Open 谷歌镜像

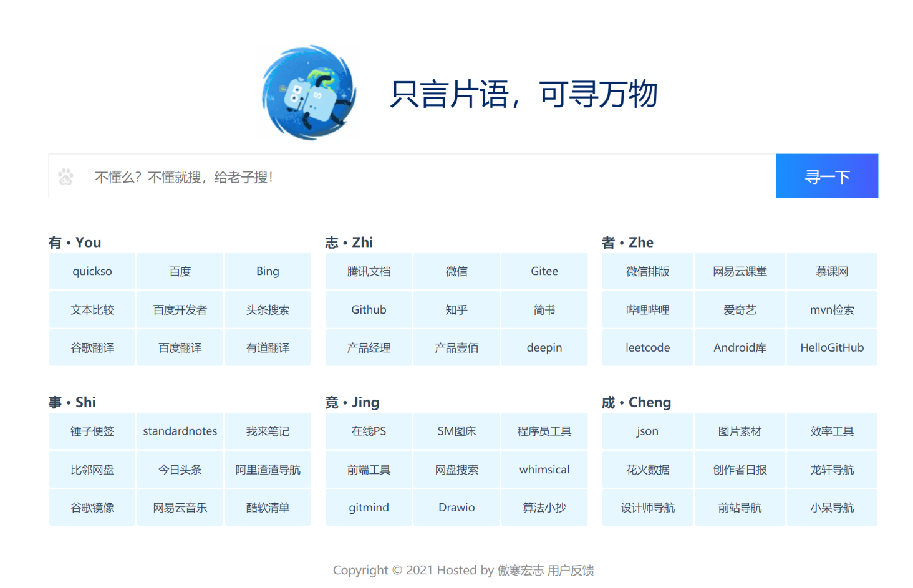[x=92, y=508]
